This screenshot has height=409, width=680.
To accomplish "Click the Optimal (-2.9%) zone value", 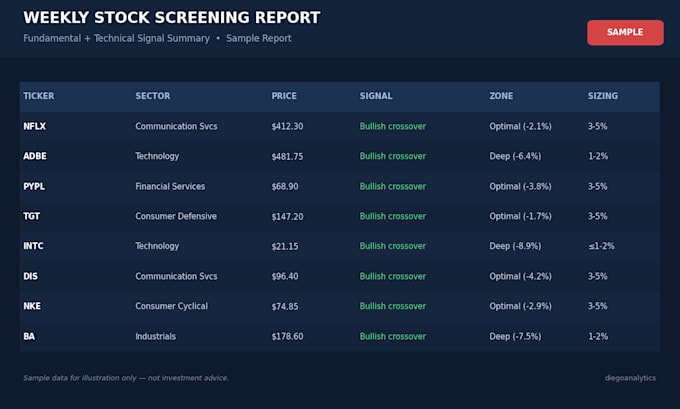I will click(x=521, y=306).
